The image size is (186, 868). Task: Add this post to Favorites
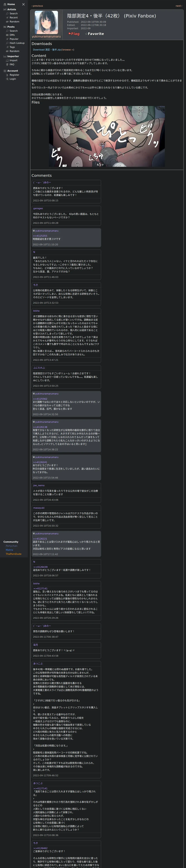(x=94, y=34)
